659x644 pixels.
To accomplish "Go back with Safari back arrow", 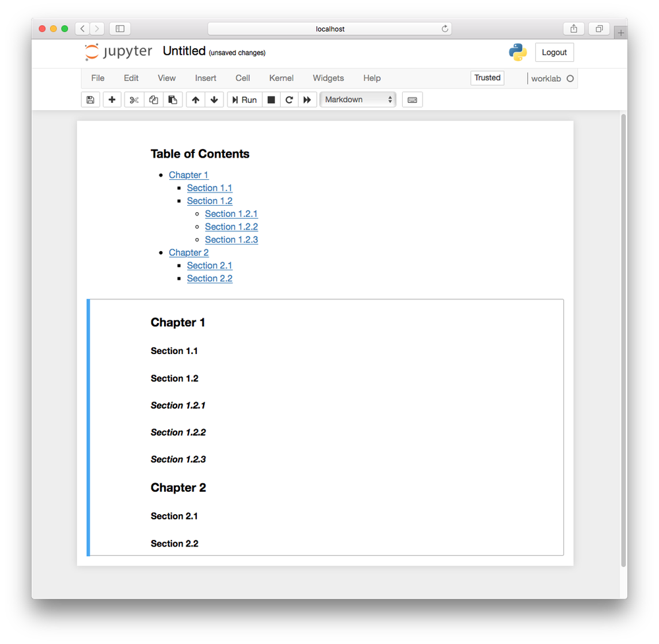I will [x=82, y=28].
